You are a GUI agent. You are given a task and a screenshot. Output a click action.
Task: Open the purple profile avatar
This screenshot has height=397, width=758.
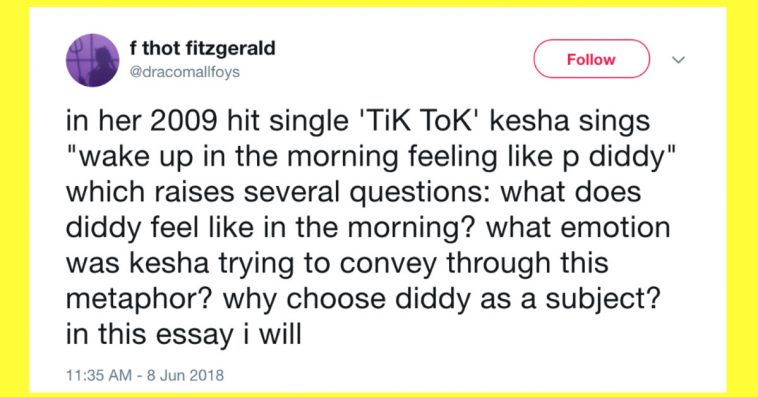(92, 60)
